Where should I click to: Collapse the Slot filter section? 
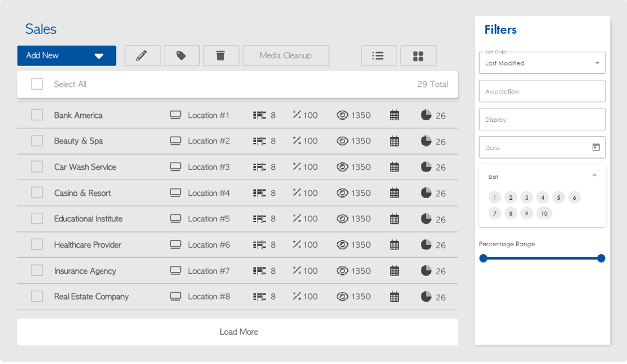coord(594,176)
